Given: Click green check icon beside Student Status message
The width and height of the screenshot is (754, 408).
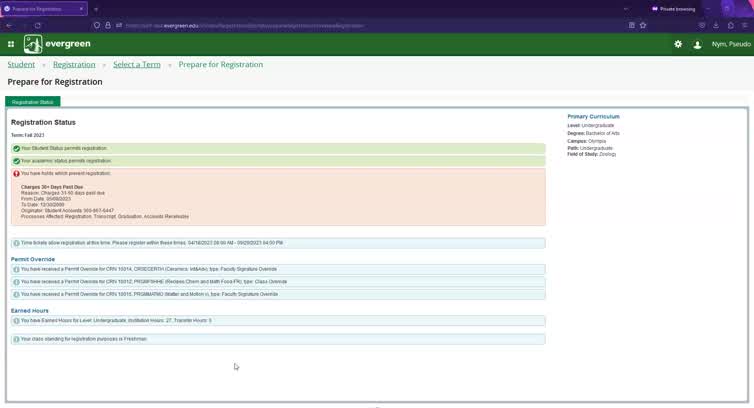Looking at the screenshot, I should point(17,148).
